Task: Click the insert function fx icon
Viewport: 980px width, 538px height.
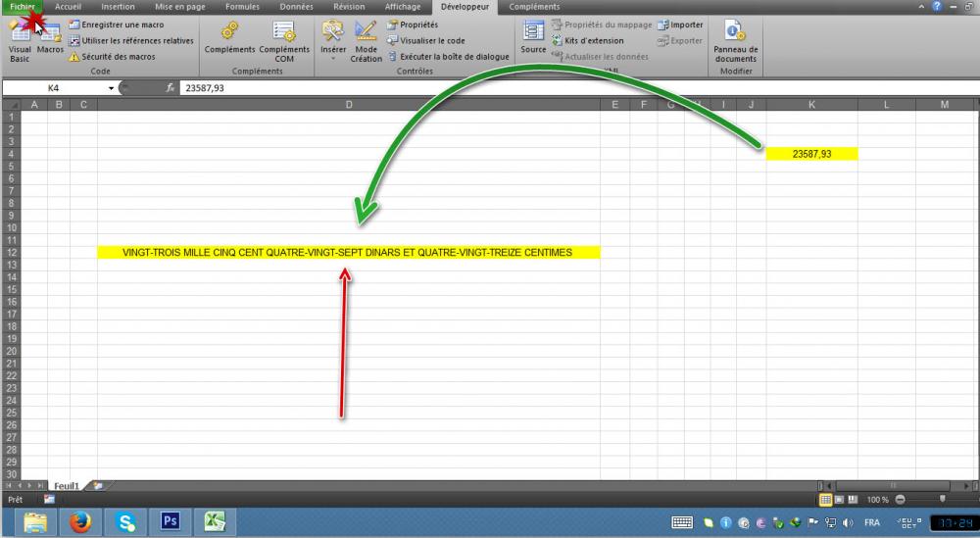Action: point(170,88)
